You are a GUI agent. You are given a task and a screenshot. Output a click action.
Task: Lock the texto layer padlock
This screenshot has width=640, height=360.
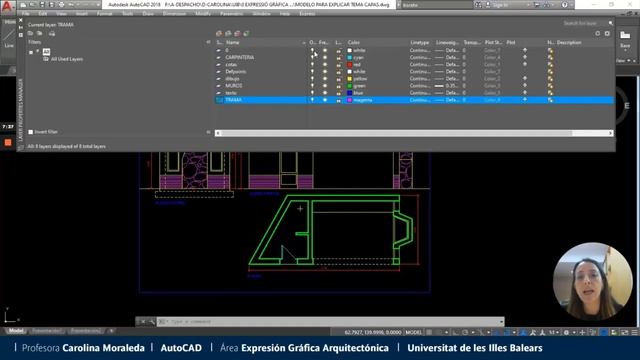pos(339,93)
